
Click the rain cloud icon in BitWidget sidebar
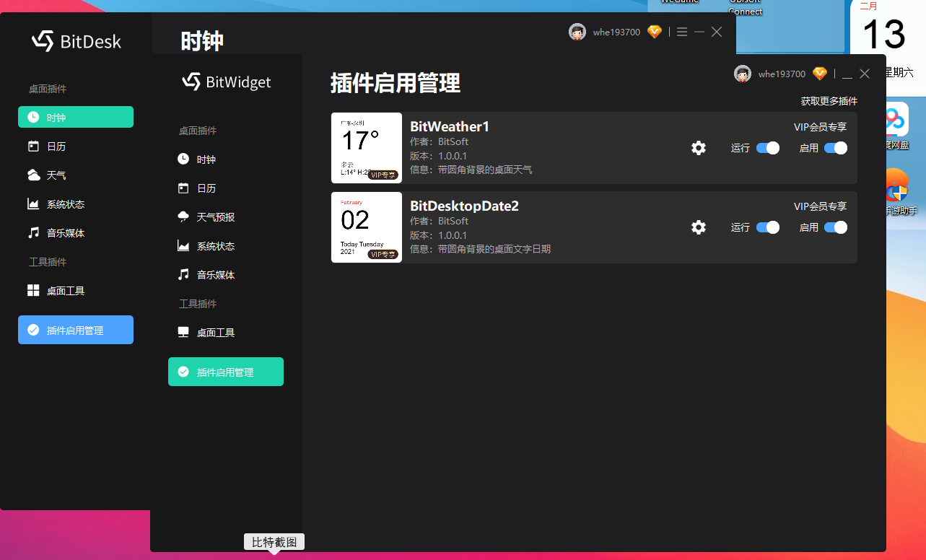pyautogui.click(x=183, y=216)
